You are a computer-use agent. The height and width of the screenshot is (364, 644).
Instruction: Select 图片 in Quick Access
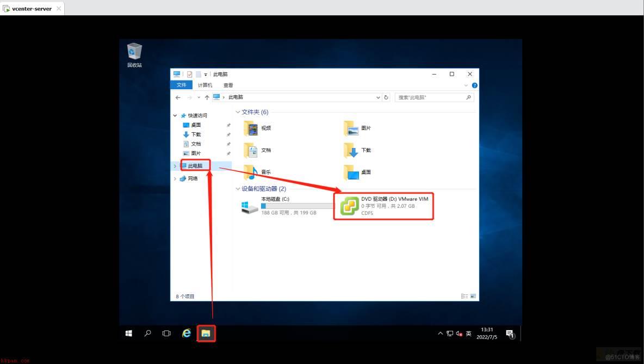pyautogui.click(x=196, y=153)
